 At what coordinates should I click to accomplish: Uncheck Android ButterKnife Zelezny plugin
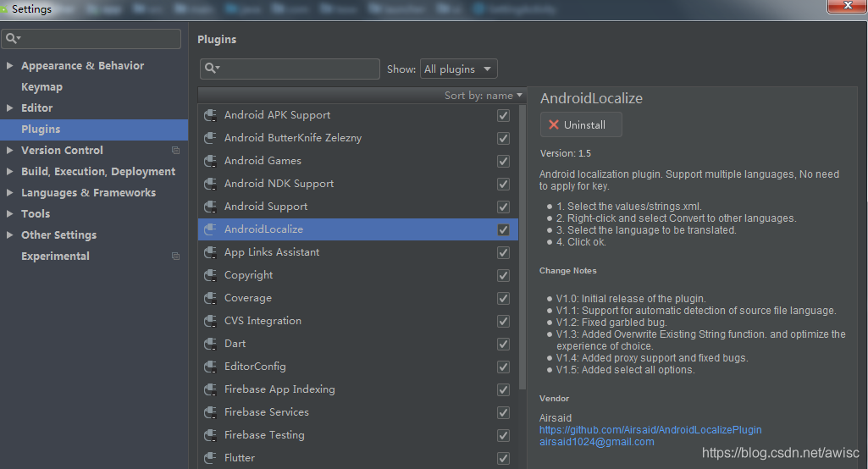tap(503, 139)
